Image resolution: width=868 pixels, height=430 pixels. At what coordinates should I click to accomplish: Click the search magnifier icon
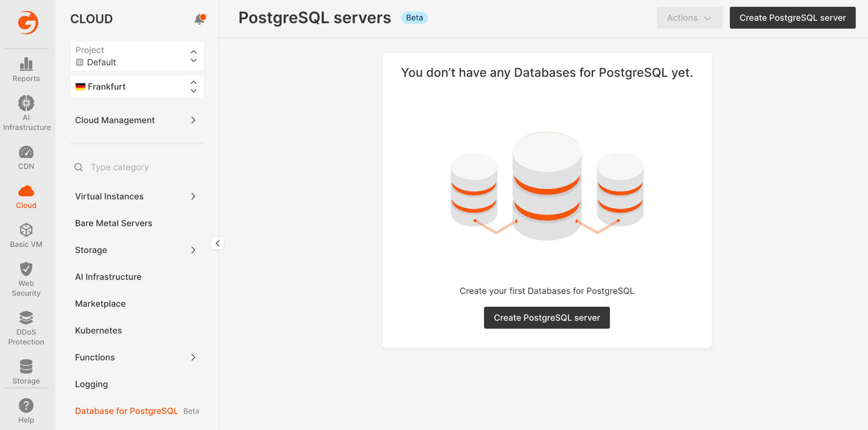(x=78, y=167)
